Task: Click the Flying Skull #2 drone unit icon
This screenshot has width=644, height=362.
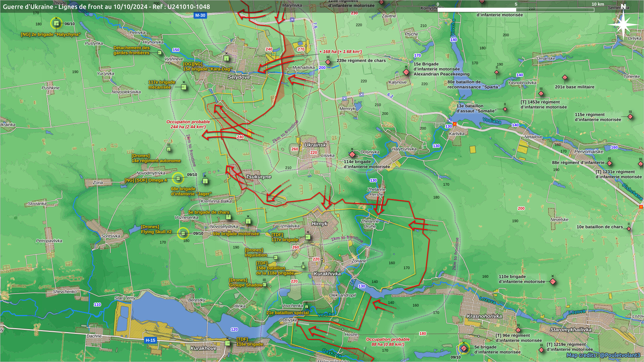Action: [183, 233]
